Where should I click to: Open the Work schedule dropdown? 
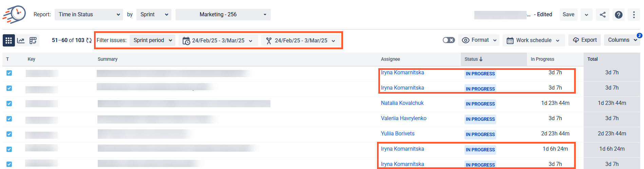coord(533,40)
